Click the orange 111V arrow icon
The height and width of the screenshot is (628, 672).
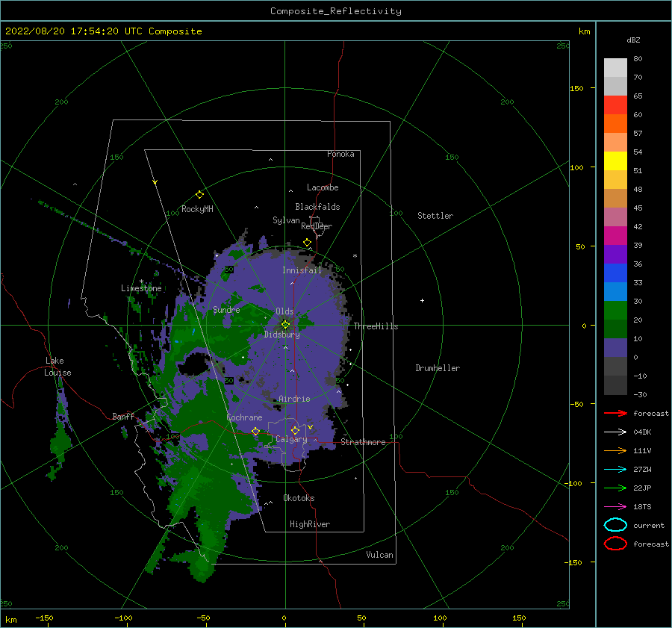(615, 450)
